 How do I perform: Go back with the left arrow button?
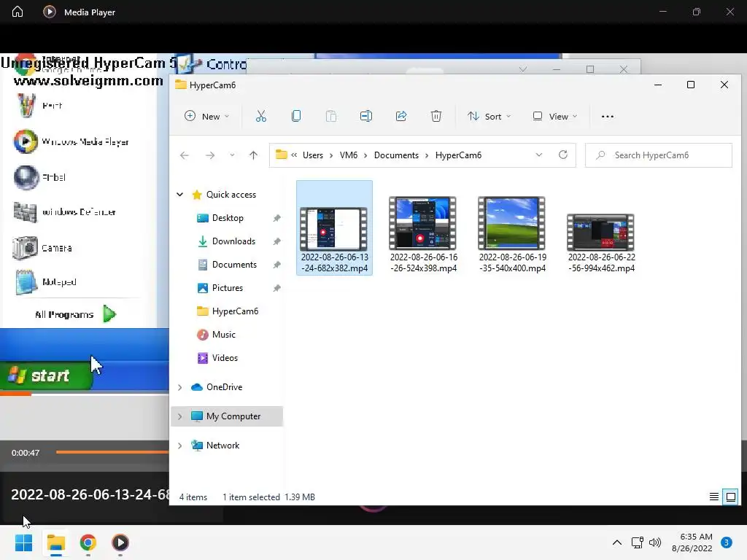click(x=185, y=155)
